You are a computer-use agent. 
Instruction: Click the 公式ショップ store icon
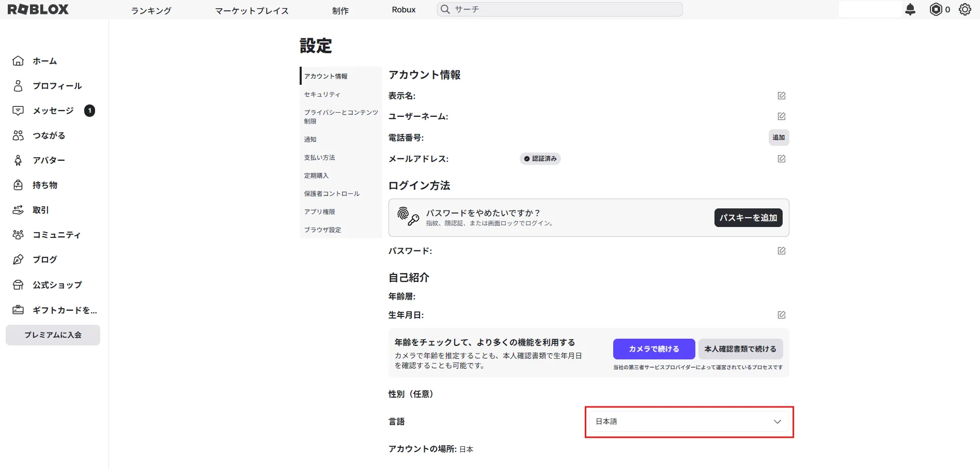pyautogui.click(x=18, y=285)
